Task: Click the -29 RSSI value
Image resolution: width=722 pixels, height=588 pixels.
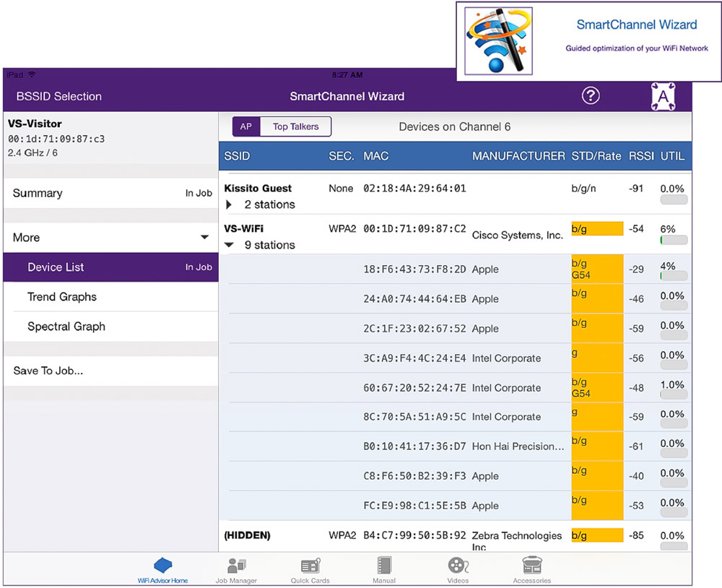Action: pos(636,269)
